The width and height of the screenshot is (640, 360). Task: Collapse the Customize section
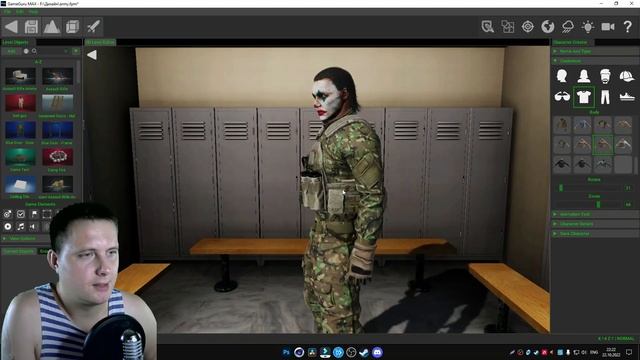[596, 61]
